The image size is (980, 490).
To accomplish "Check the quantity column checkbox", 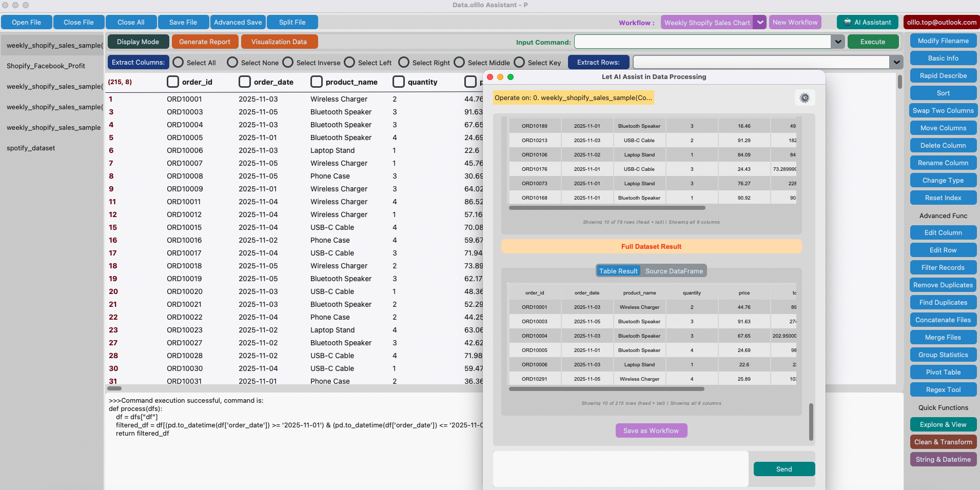I will pos(399,82).
